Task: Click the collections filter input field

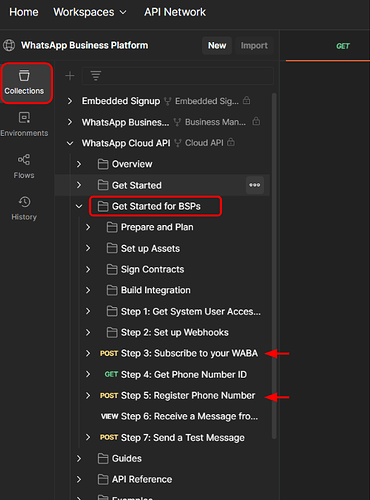Action: (178, 76)
